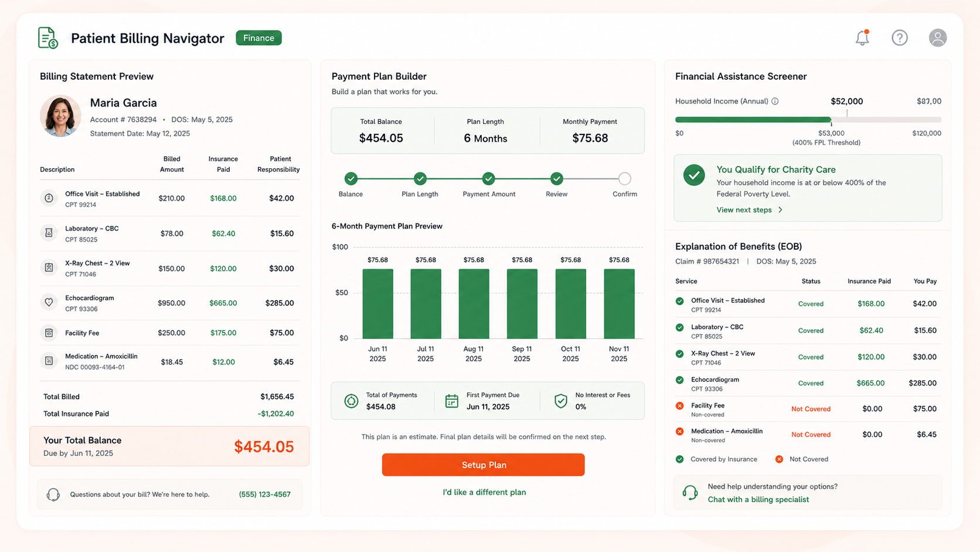Image resolution: width=980 pixels, height=552 pixels.
Task: Click Maria Garcia's profile photo
Action: click(60, 116)
